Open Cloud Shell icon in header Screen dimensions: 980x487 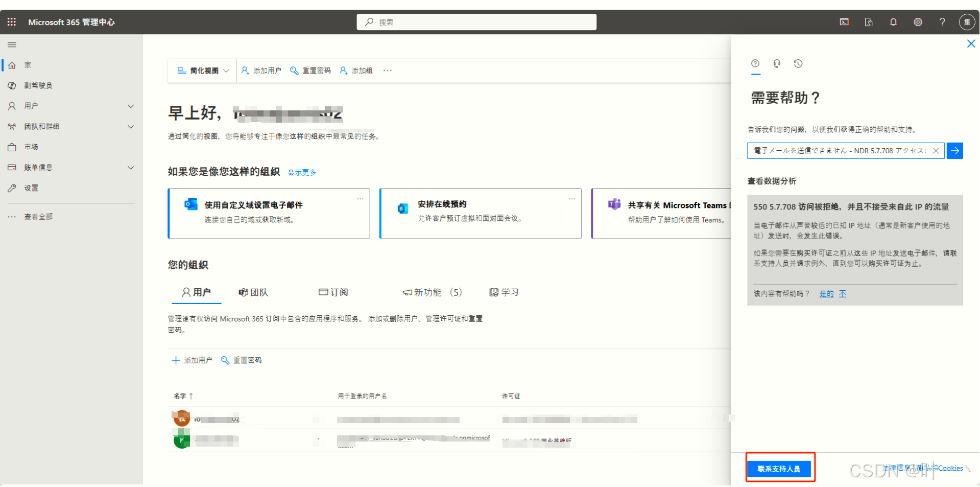click(844, 22)
